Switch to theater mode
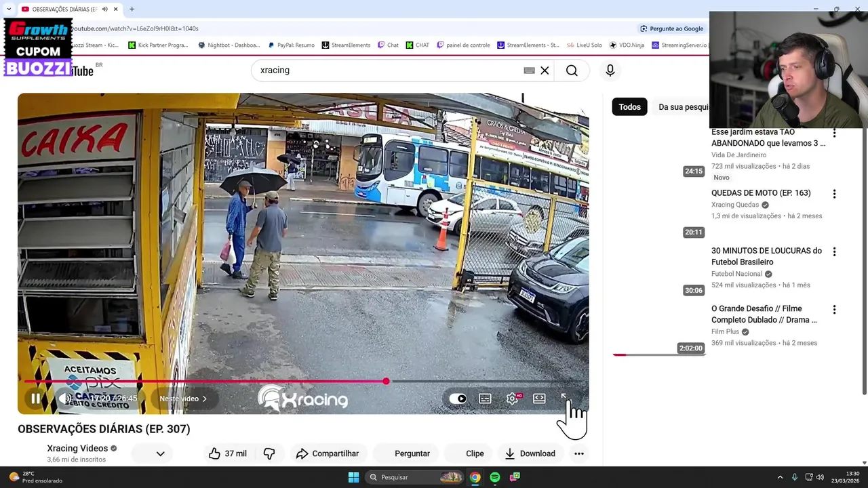The width and height of the screenshot is (868, 488). click(x=539, y=399)
